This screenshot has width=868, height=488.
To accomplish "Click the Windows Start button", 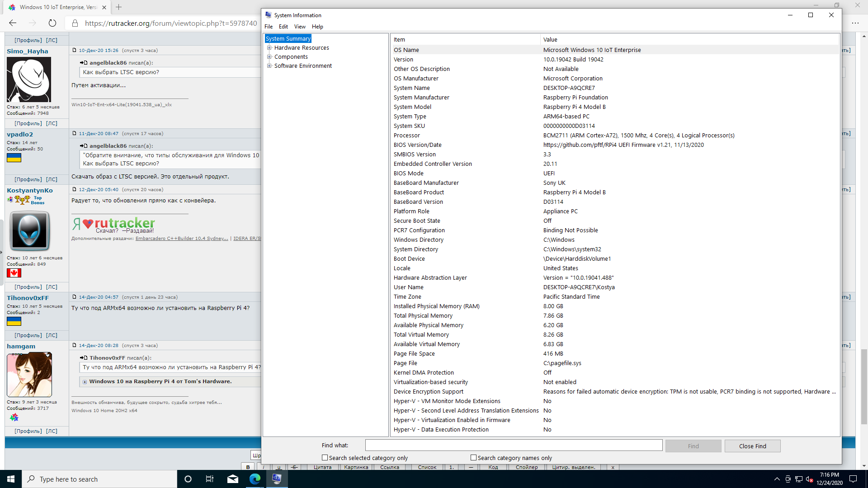I will [x=11, y=479].
